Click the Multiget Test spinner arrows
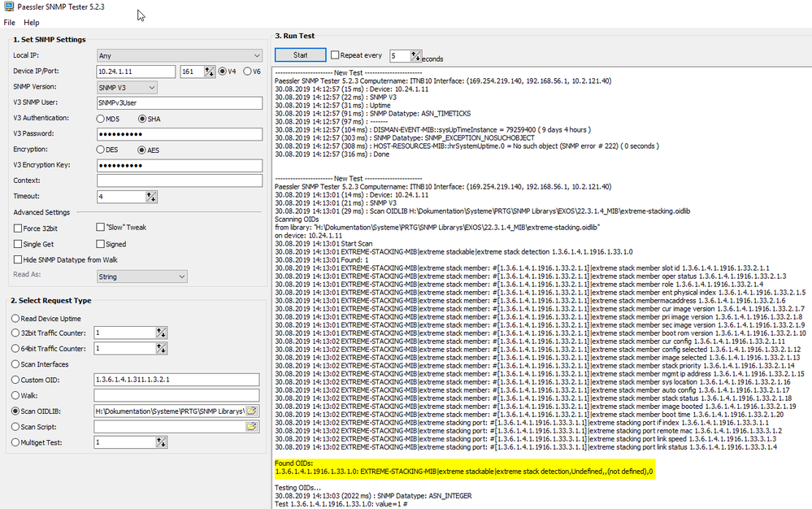 (162, 442)
